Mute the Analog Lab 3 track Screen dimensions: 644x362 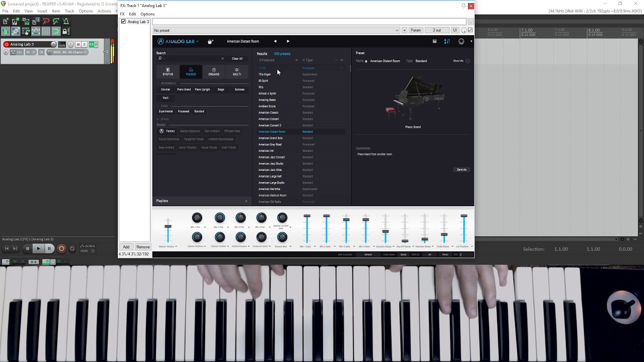point(78,44)
